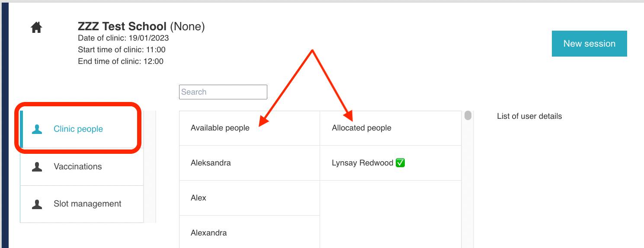Click the List of user details label

pos(529,116)
